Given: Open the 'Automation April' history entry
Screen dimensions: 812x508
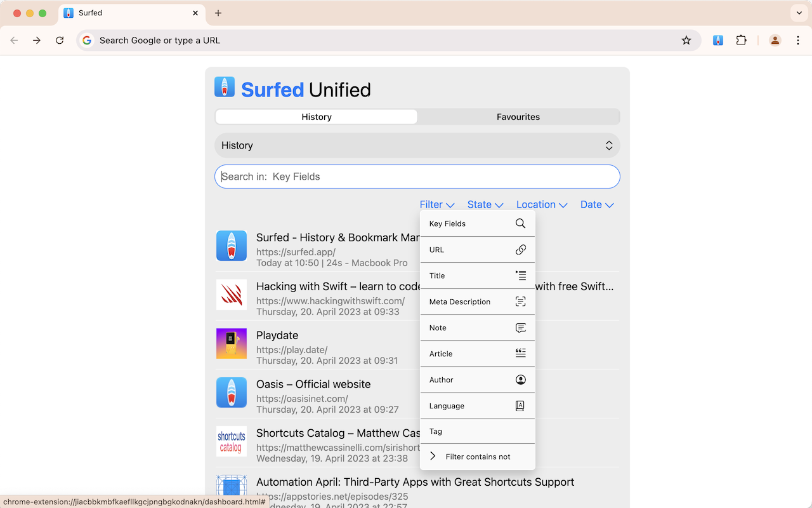Looking at the screenshot, I should tap(415, 482).
